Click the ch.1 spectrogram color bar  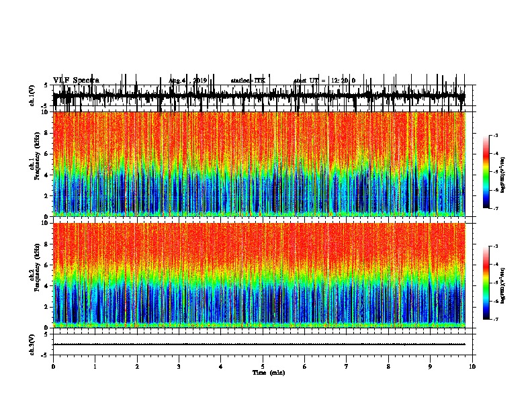pos(486,172)
